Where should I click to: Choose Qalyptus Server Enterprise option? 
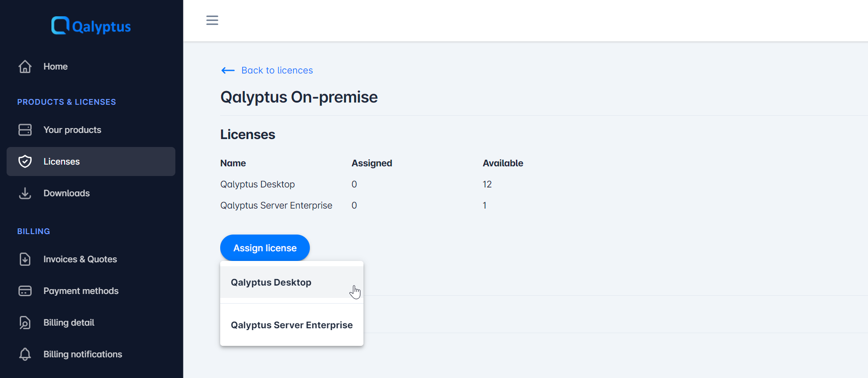click(x=292, y=325)
